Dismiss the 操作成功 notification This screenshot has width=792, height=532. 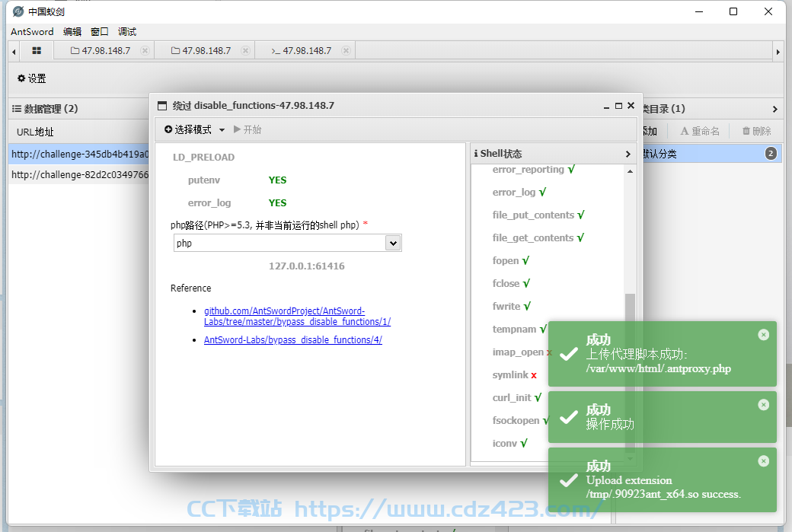(763, 405)
